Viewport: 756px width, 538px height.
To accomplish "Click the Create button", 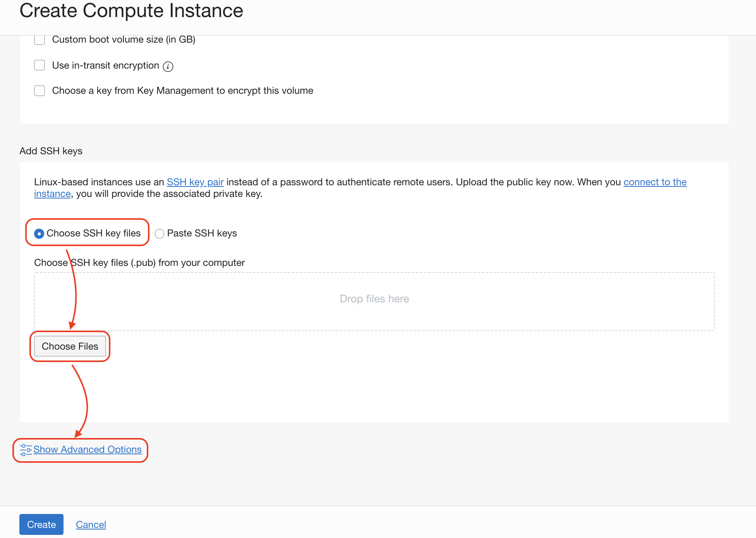I will tap(41, 524).
